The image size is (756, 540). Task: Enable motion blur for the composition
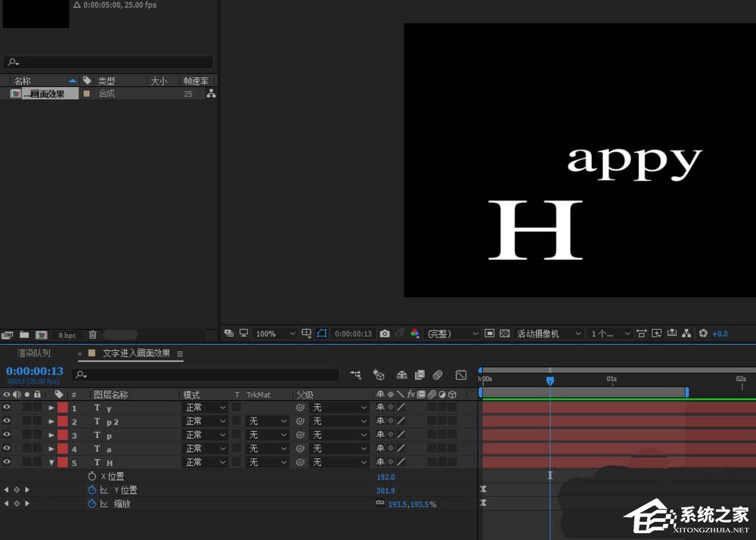(437, 374)
